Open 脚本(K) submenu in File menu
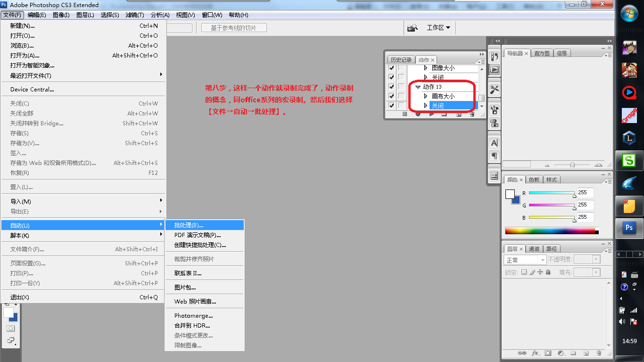644x362 pixels. coord(84,236)
